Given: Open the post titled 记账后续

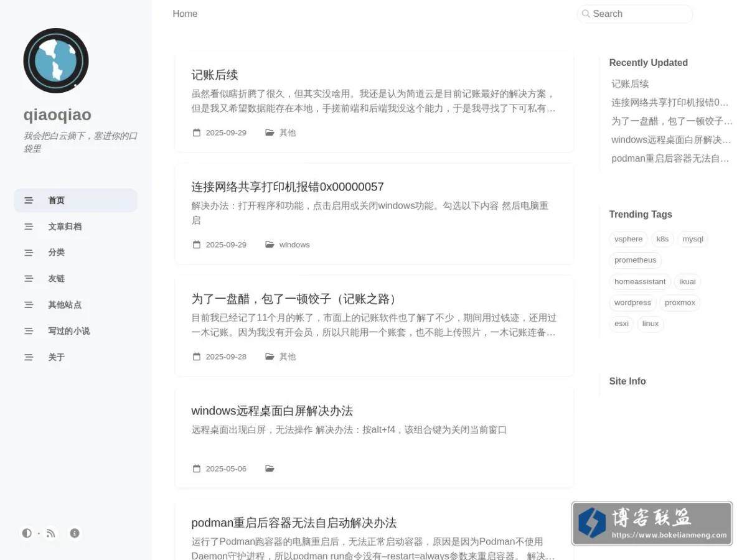Looking at the screenshot, I should tap(215, 75).
